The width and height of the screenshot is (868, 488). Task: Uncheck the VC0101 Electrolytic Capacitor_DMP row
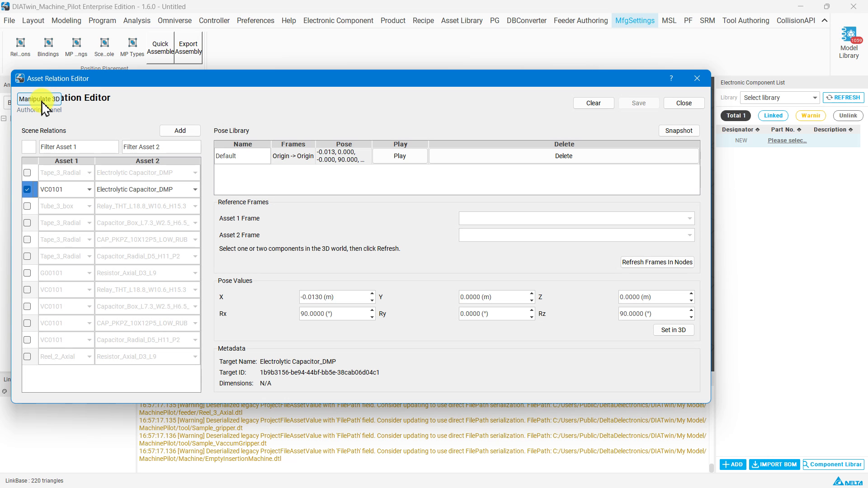27,189
